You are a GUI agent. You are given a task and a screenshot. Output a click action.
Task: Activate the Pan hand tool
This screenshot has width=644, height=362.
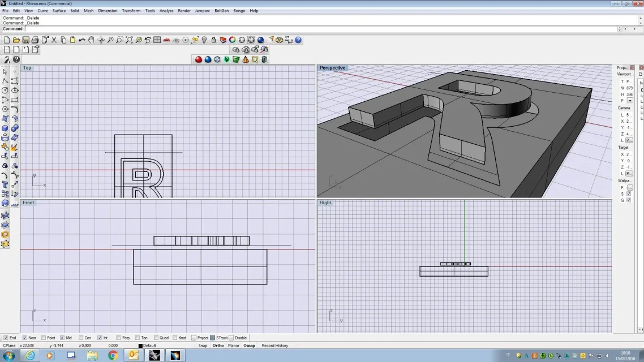[x=91, y=40]
